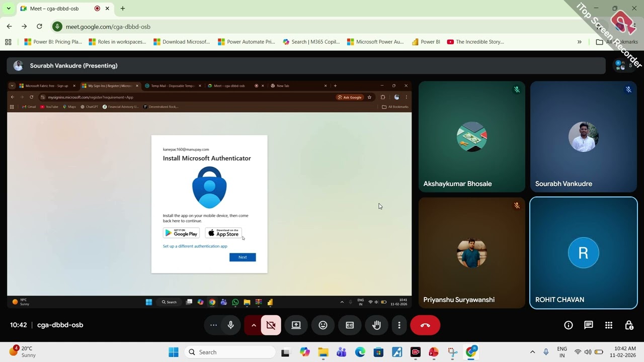644x362 pixels.
Task: Open PowerPoint from the taskbar
Action: click(434, 352)
